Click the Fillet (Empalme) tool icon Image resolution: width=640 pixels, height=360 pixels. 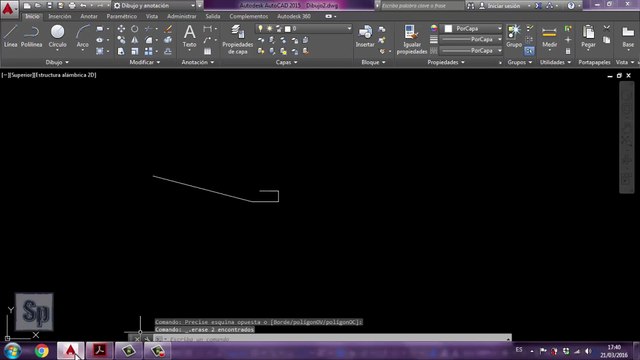[149, 40]
